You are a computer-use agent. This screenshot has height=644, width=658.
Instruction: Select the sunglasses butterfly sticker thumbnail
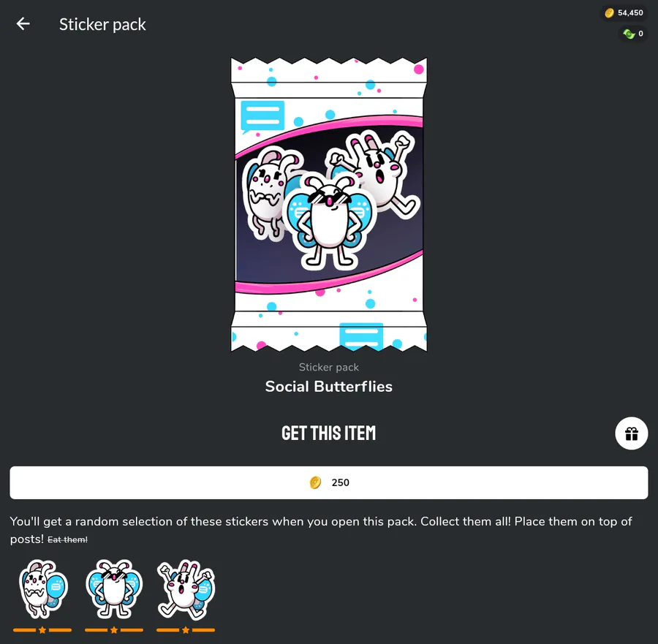114,589
